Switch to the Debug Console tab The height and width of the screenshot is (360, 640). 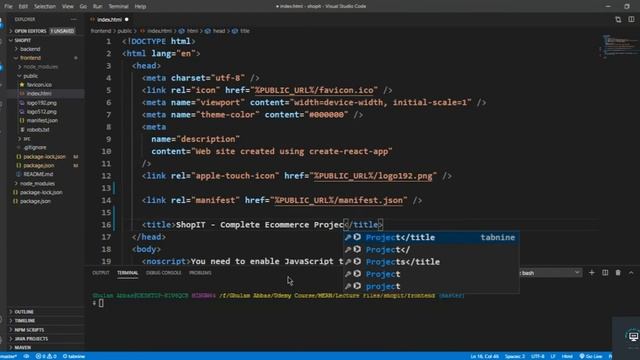163,273
